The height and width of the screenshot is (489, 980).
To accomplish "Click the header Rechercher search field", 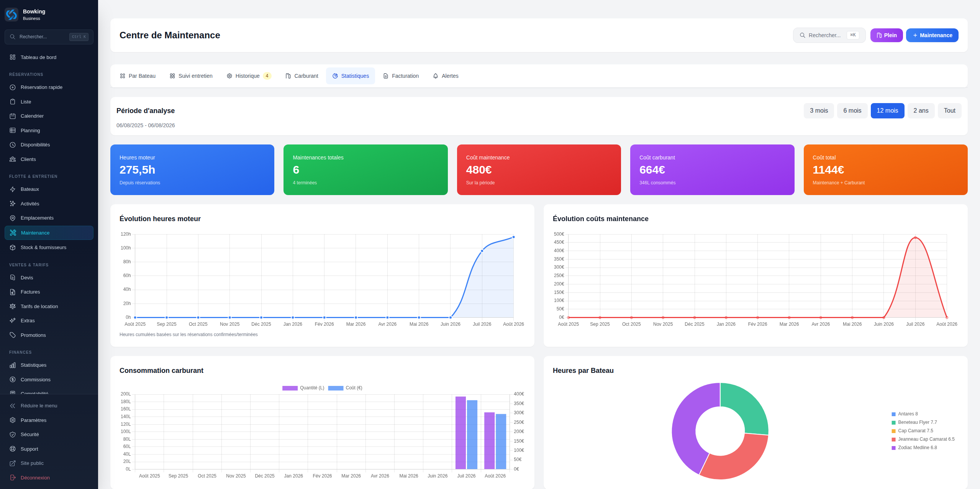I will click(x=829, y=35).
